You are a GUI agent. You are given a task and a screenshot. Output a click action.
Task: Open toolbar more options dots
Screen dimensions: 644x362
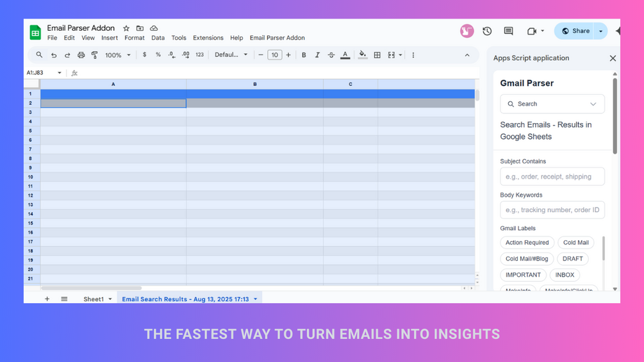click(x=413, y=55)
